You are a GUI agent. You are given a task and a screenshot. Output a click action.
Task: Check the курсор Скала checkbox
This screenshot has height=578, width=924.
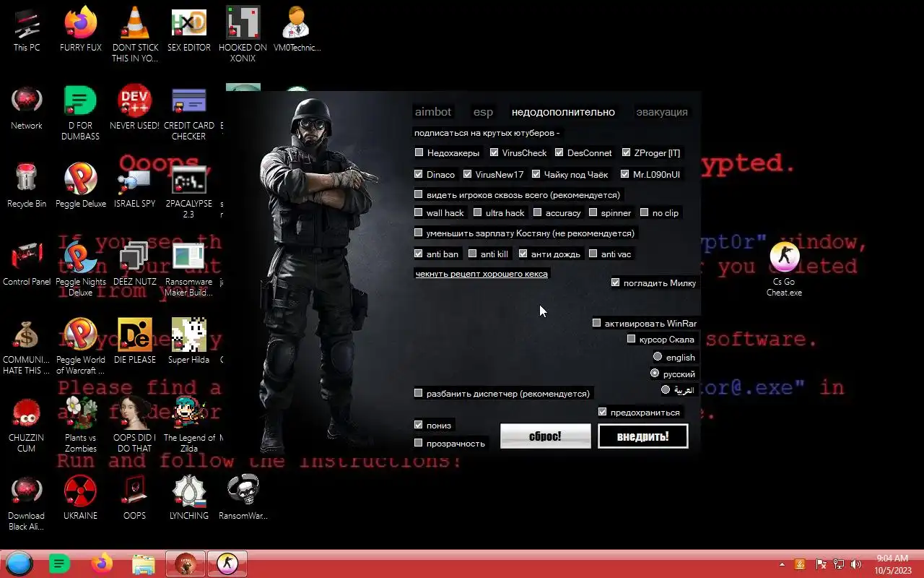(631, 339)
